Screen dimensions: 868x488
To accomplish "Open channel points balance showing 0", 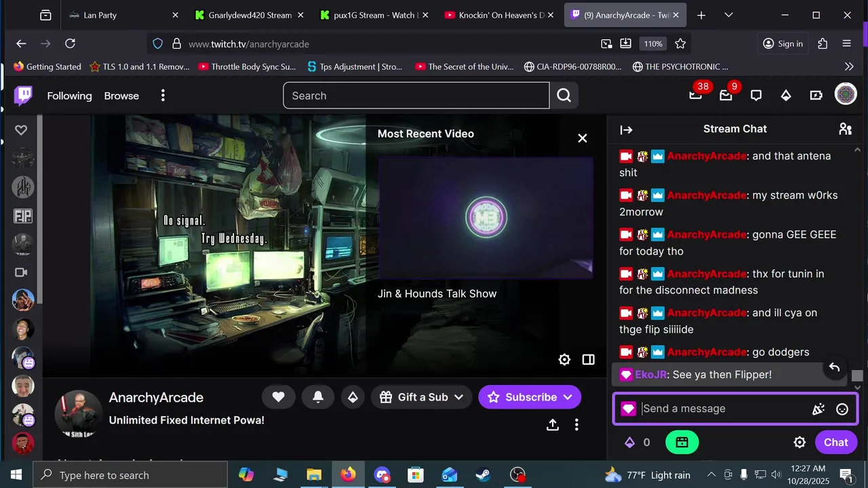I will [x=637, y=443].
